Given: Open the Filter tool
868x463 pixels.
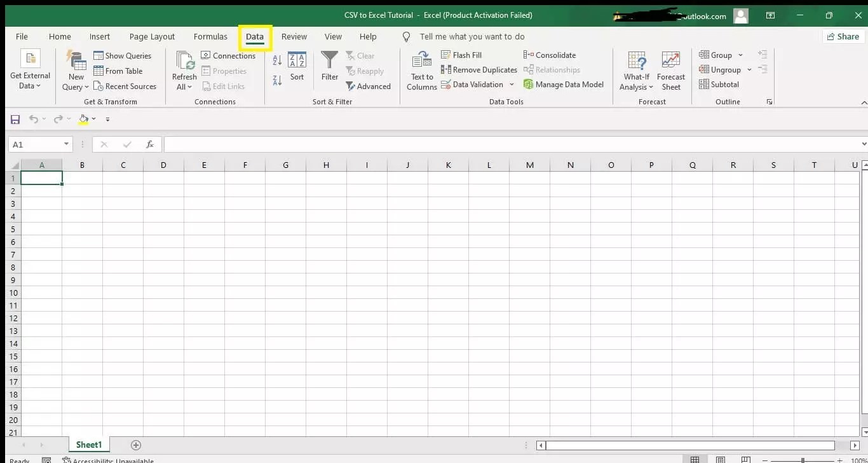Looking at the screenshot, I should pyautogui.click(x=329, y=67).
